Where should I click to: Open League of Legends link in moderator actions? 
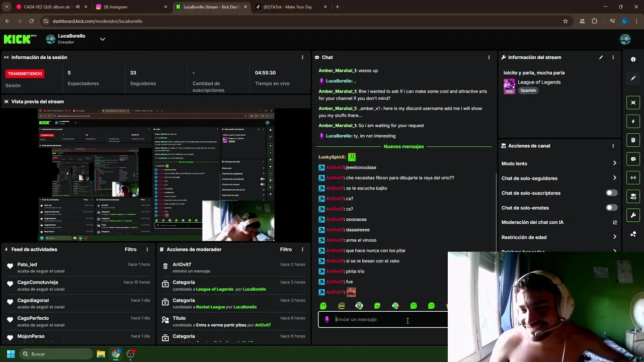click(215, 289)
